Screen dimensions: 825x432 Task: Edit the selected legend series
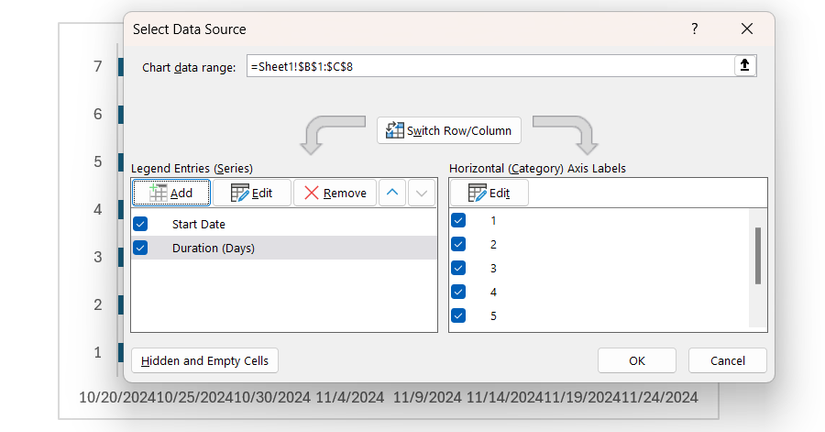coord(252,193)
